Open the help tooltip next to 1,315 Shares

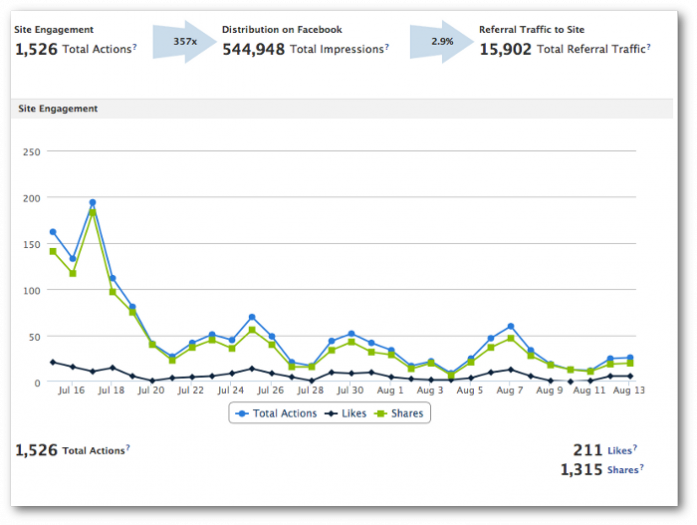pyautogui.click(x=641, y=467)
